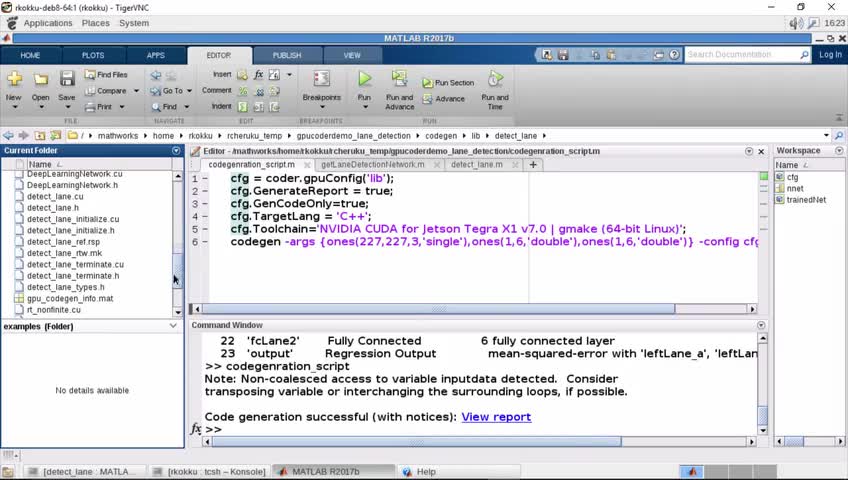Select cfg variable in Workspace

click(792, 177)
